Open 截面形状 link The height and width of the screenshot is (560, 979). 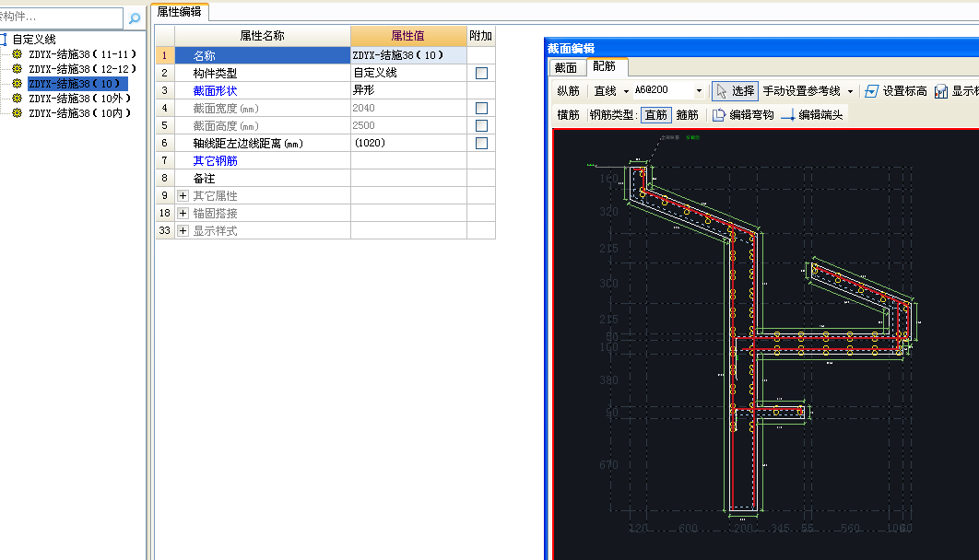215,91
